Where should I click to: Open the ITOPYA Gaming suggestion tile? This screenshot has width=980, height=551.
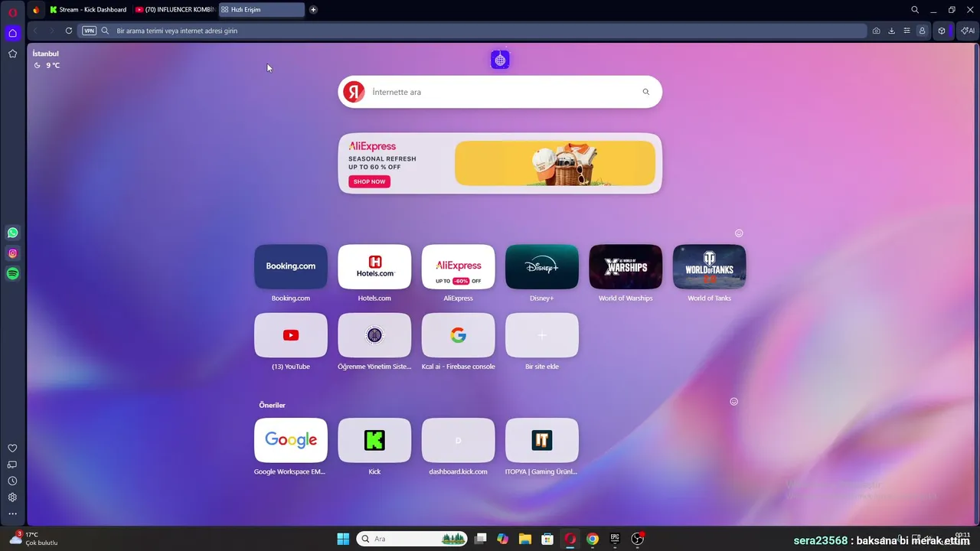tap(542, 440)
